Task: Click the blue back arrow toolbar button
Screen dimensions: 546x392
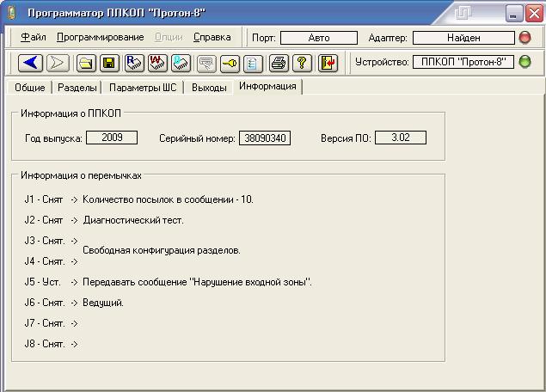Action: pyautogui.click(x=30, y=63)
